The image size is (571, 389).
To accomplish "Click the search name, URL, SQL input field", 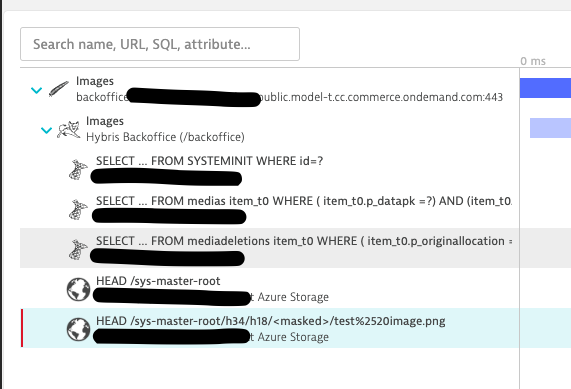I will 160,44.
